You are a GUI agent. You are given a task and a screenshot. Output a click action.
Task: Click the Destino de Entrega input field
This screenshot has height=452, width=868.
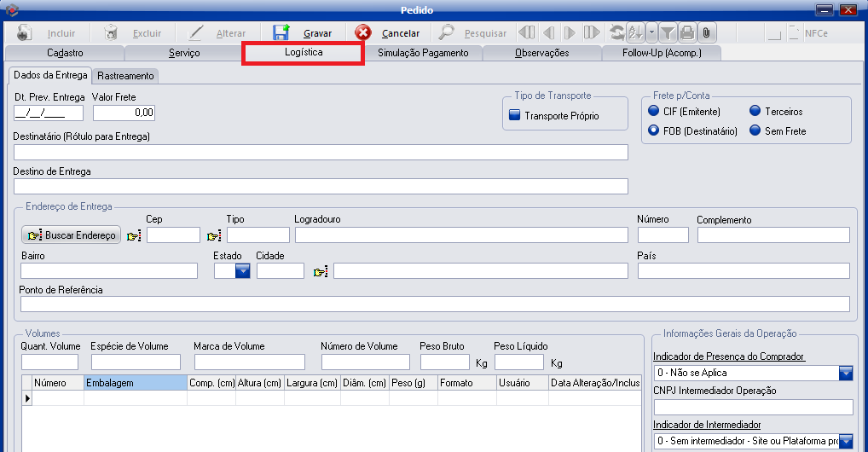coord(321,186)
